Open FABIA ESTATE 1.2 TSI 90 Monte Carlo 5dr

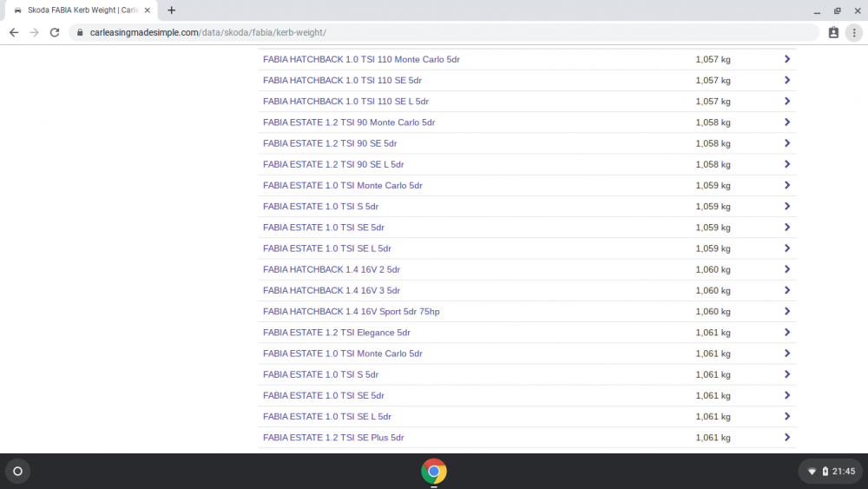[x=349, y=122]
